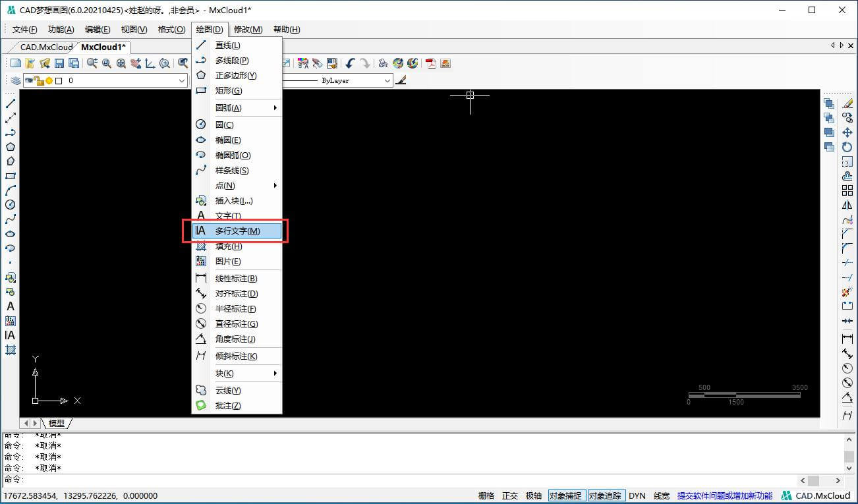Click the 提交软件问题或增加新功能 link
The height and width of the screenshot is (504, 858).
point(724,495)
